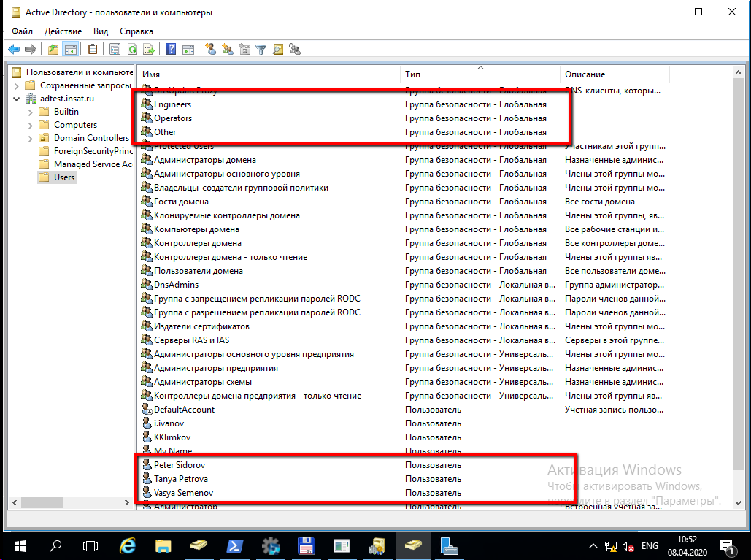Screen dimensions: 751x560
Task: Select the Computers container in tree
Action: (x=75, y=125)
